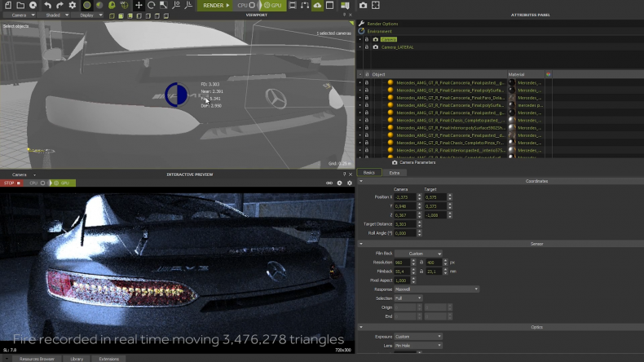644x362 pixels.
Task: Click the camera Position X field
Action: click(405, 197)
